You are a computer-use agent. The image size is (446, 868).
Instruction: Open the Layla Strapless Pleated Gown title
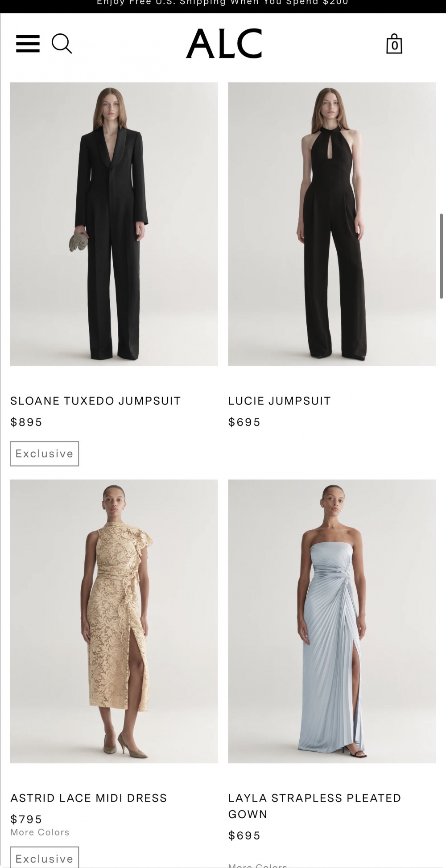pos(315,806)
